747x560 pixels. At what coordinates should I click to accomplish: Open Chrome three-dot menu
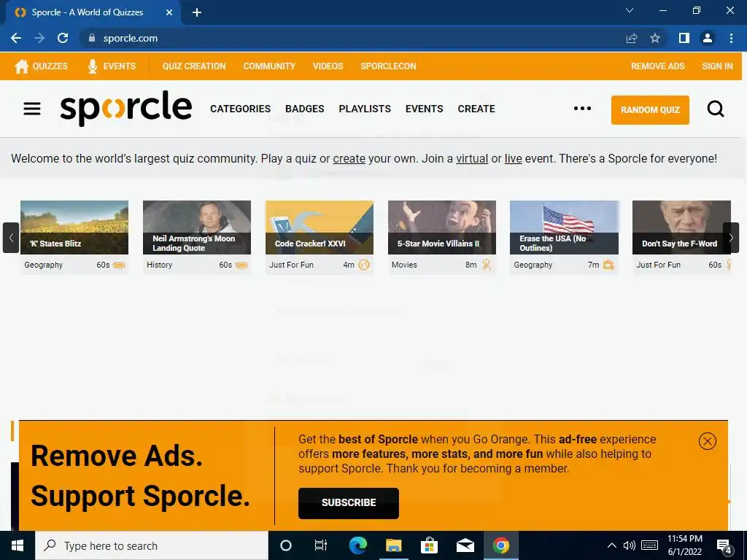pos(731,38)
